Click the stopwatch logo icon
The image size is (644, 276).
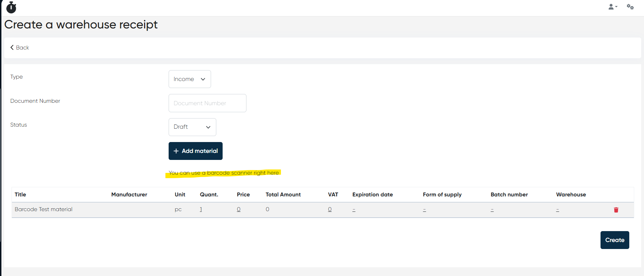[11, 7]
